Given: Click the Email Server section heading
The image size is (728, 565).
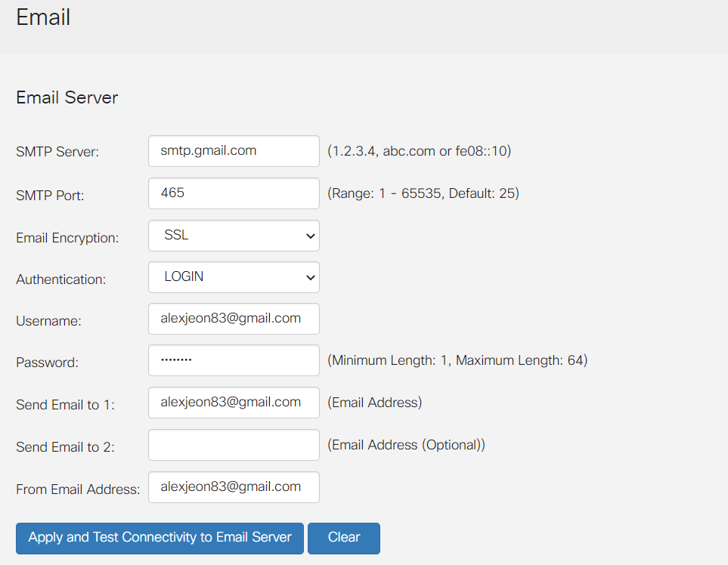Looking at the screenshot, I should pyautogui.click(x=67, y=98).
